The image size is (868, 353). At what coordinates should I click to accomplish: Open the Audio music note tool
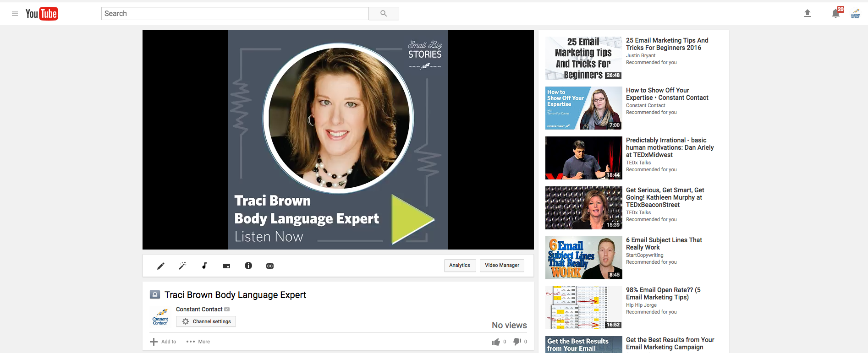coord(204,266)
